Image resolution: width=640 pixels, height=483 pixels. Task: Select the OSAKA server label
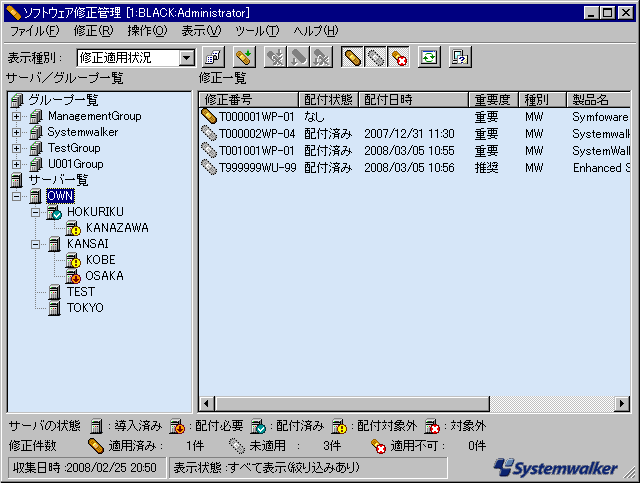point(104,276)
